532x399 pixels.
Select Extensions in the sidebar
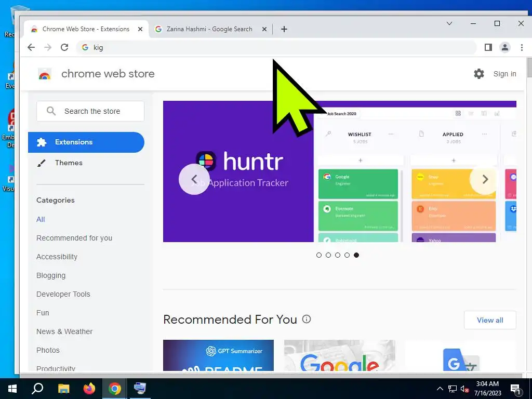(x=86, y=142)
